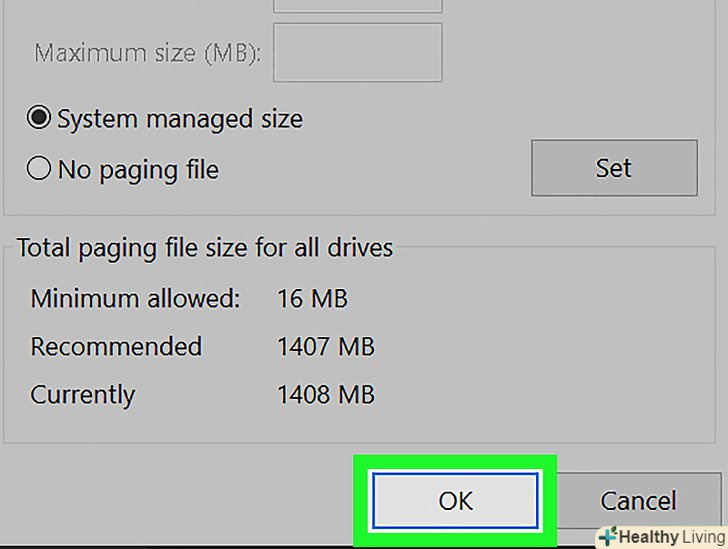Click the Healthy Living plus logo icon
728x549 pixels.
click(608, 536)
